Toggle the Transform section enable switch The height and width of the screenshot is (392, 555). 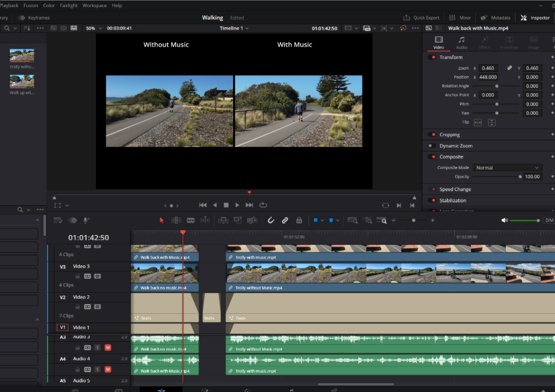[x=432, y=57]
